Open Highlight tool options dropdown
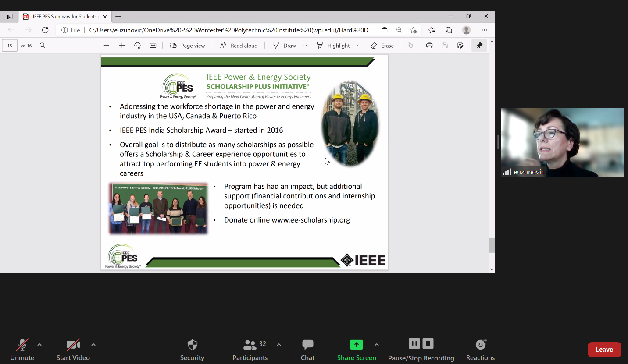628x364 pixels. click(359, 45)
